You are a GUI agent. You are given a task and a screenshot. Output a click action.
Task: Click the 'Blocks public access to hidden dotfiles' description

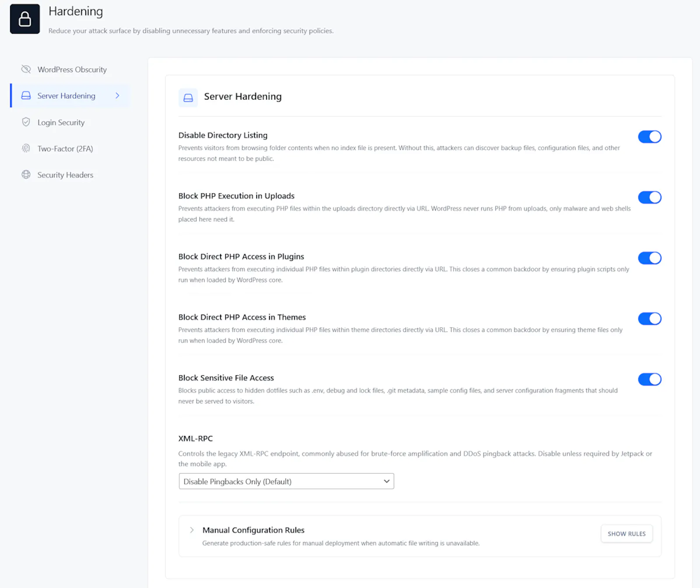(398, 395)
